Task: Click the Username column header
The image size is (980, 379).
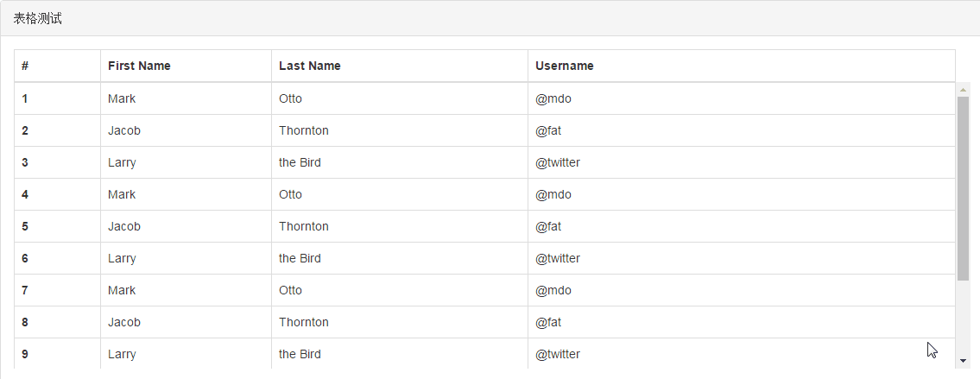Action: click(x=565, y=66)
